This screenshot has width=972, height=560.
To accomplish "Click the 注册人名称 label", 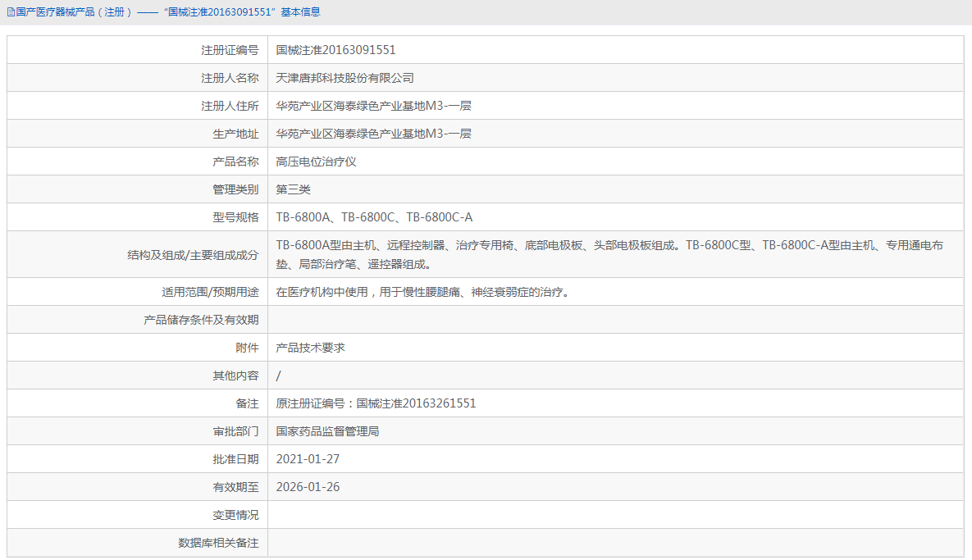I will click(x=230, y=78).
